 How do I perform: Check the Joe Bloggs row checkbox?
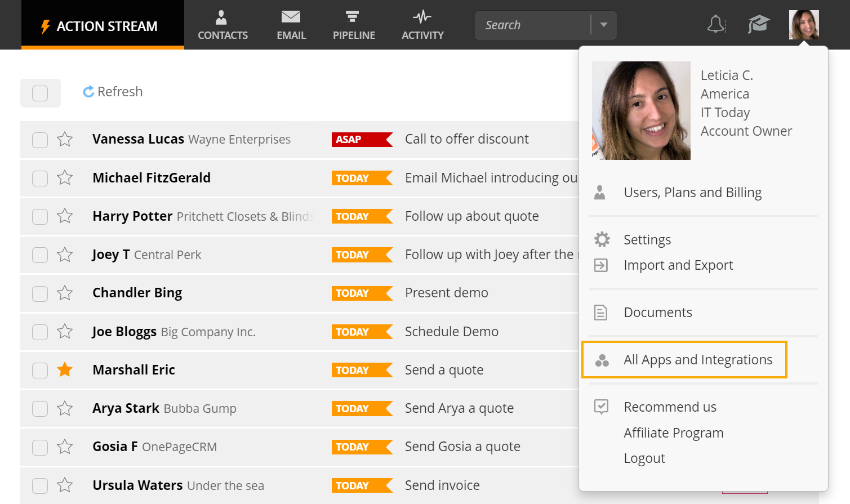[x=40, y=332]
